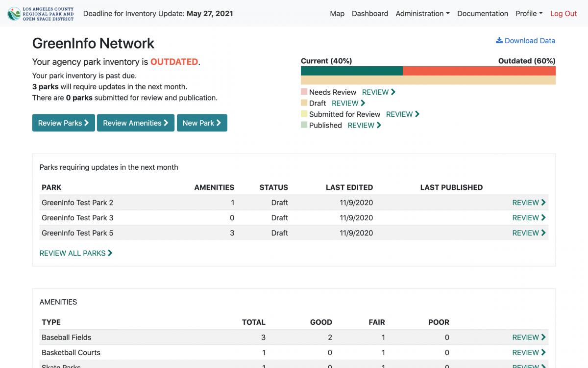Click the download icon beside Download Data
Viewport: 588px width, 368px height.
pos(499,41)
